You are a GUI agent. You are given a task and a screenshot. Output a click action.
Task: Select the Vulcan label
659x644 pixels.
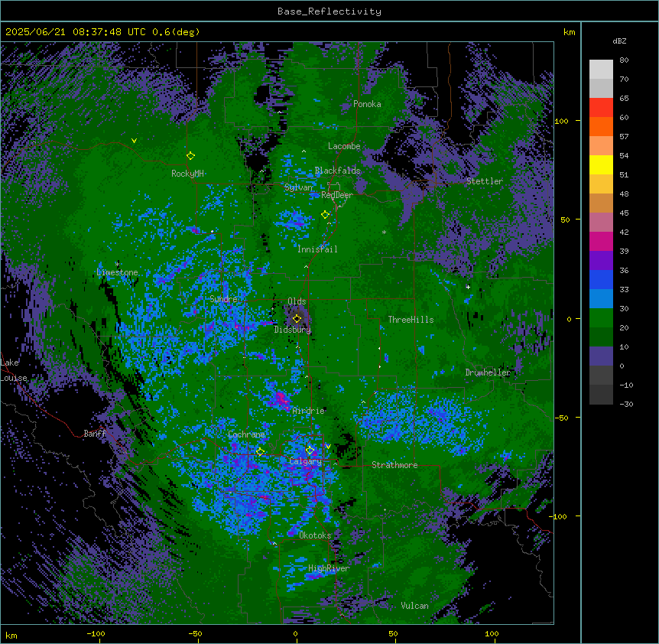coord(414,606)
